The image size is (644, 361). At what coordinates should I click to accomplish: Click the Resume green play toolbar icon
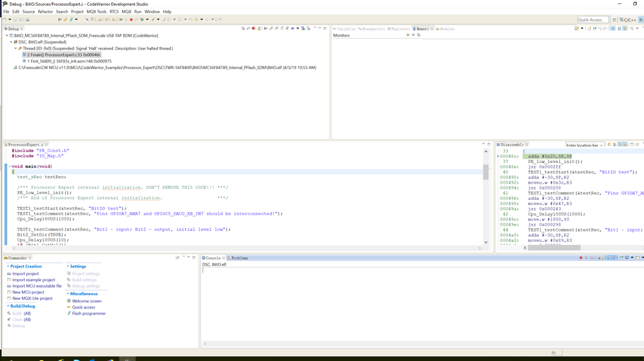coord(121,19)
